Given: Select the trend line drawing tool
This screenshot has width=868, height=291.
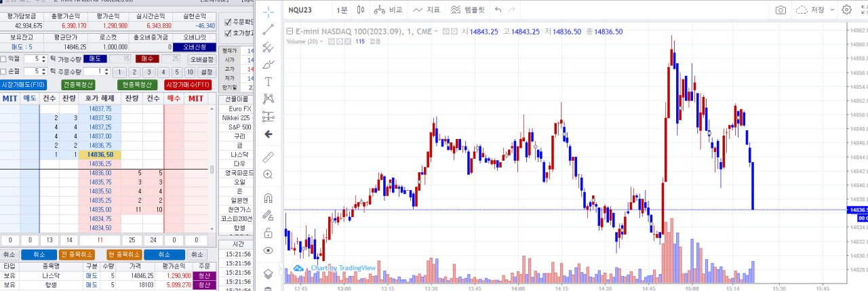Looking at the screenshot, I should 269,29.
